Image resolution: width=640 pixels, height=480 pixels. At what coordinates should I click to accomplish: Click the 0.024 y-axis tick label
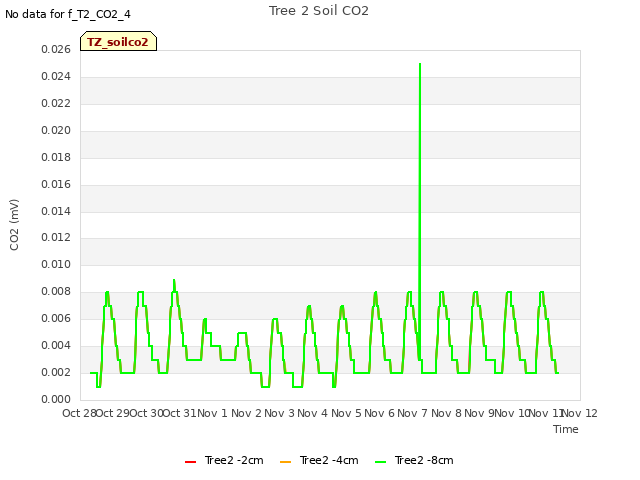pos(56,77)
